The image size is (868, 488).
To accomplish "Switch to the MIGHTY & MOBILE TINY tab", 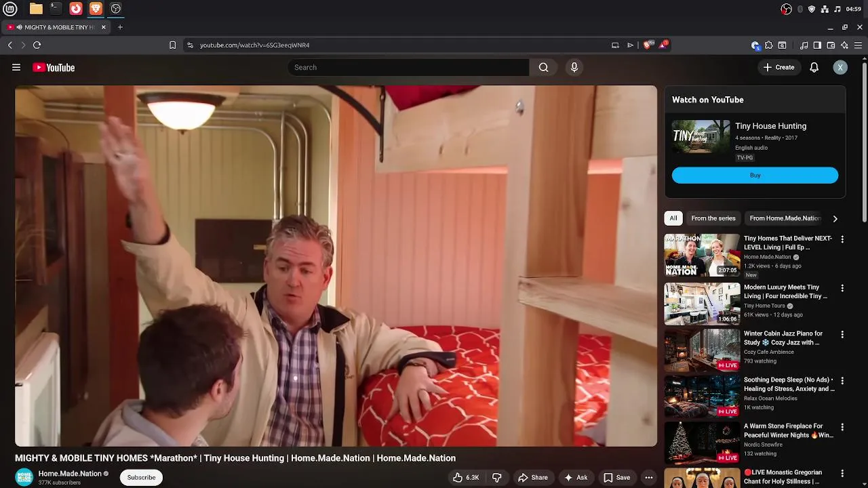I will point(57,27).
